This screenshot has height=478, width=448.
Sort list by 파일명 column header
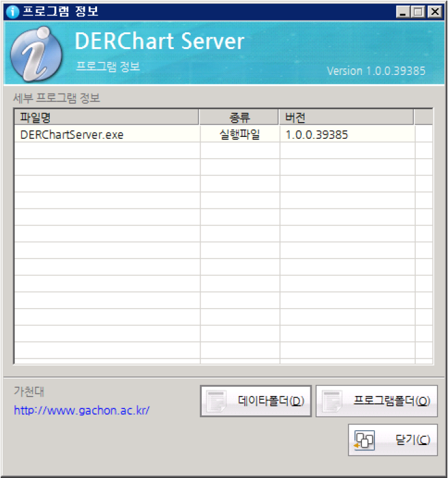tap(107, 117)
